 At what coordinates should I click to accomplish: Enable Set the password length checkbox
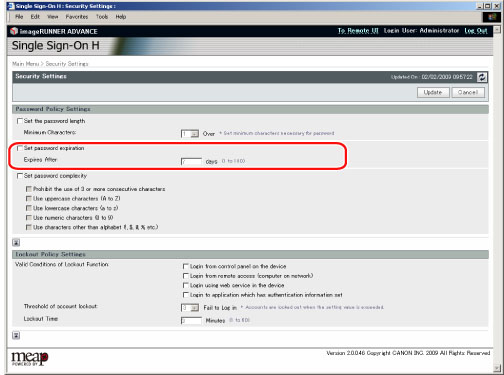(20, 121)
